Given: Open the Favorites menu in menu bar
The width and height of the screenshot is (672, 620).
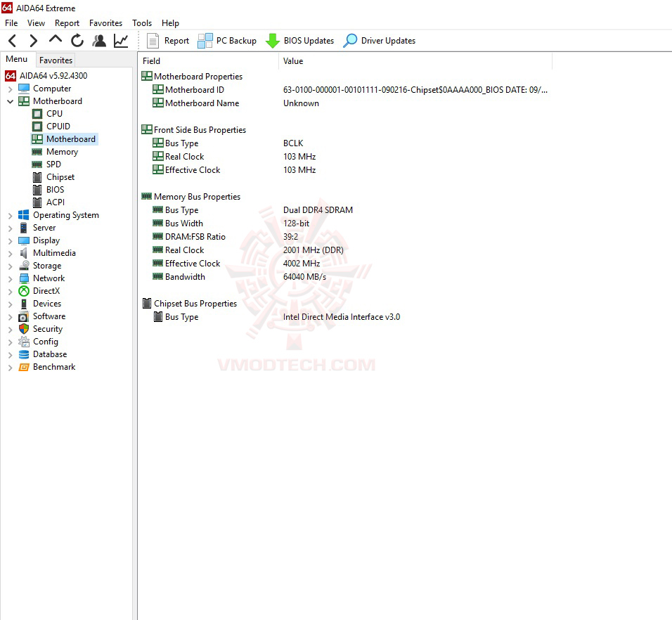Looking at the screenshot, I should [105, 23].
